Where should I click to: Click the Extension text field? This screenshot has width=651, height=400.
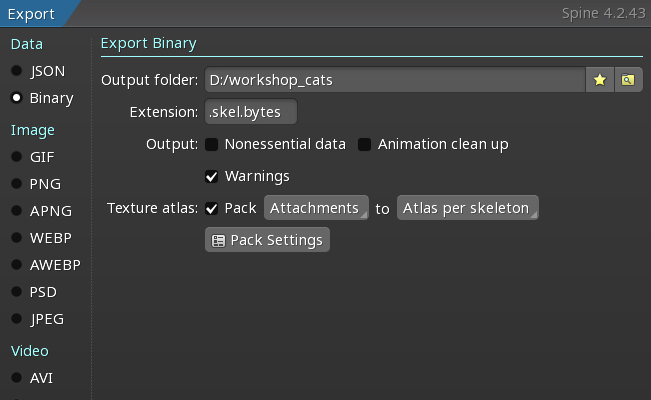pos(250,112)
